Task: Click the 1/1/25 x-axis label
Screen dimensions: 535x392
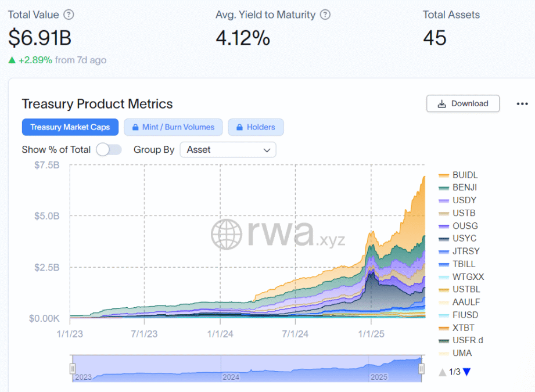Action: tap(371, 334)
